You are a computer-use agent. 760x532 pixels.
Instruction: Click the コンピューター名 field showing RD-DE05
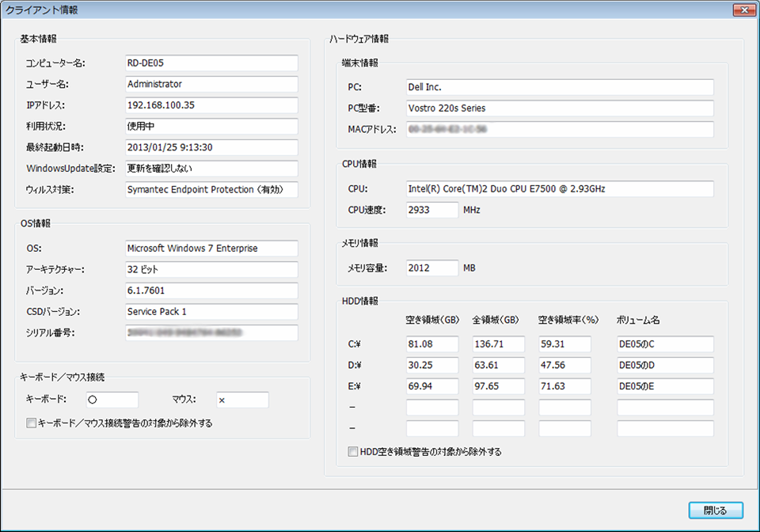click(211, 63)
